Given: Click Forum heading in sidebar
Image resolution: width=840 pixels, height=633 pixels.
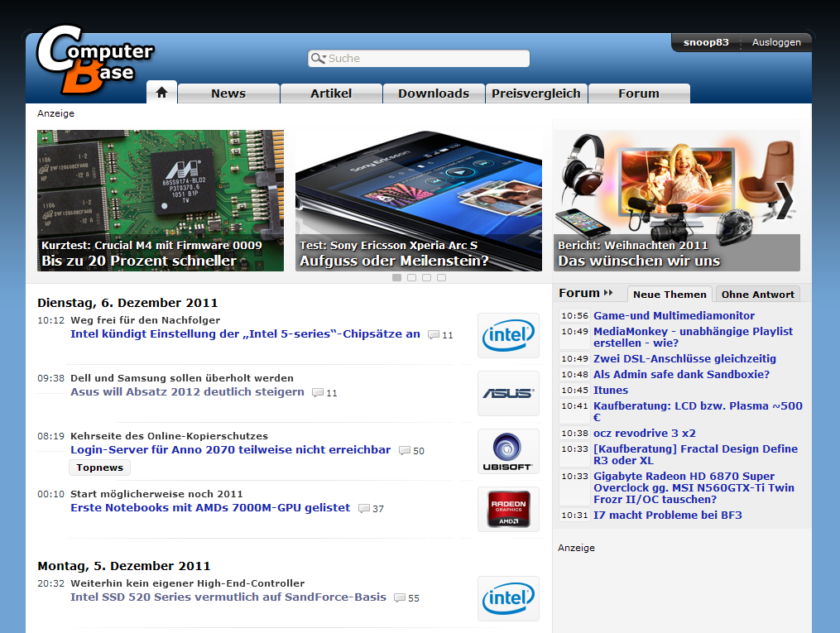Looking at the screenshot, I should 579,293.
